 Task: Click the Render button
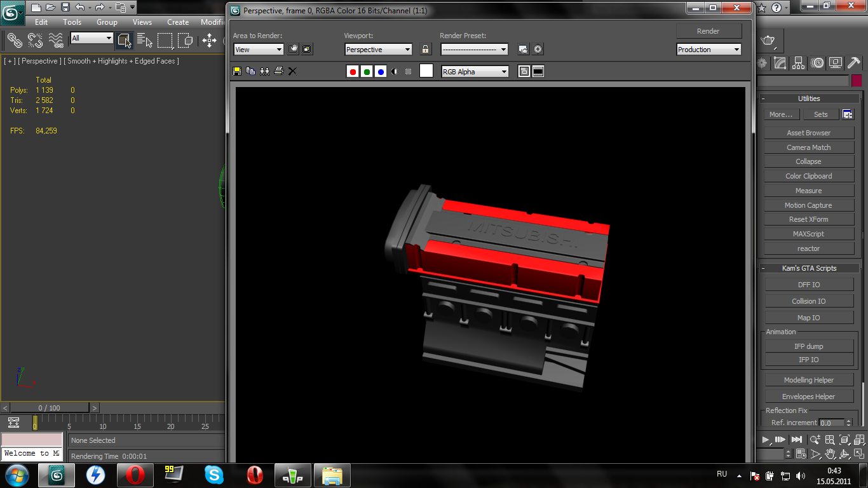pos(709,31)
